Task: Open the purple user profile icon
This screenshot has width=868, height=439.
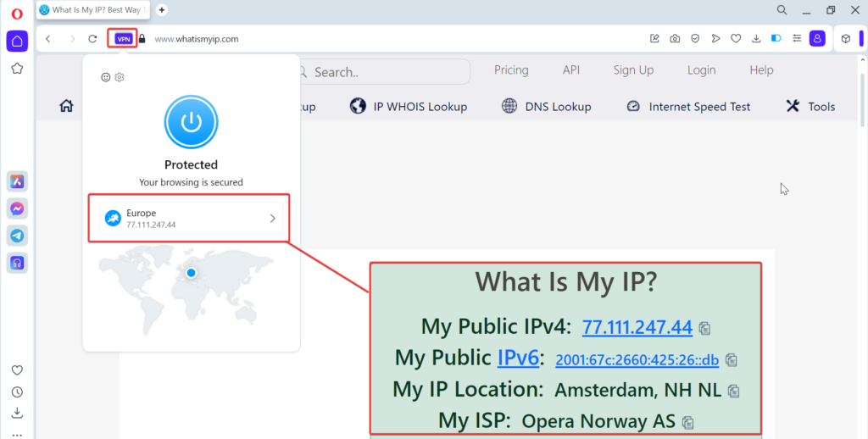Action: coord(817,39)
